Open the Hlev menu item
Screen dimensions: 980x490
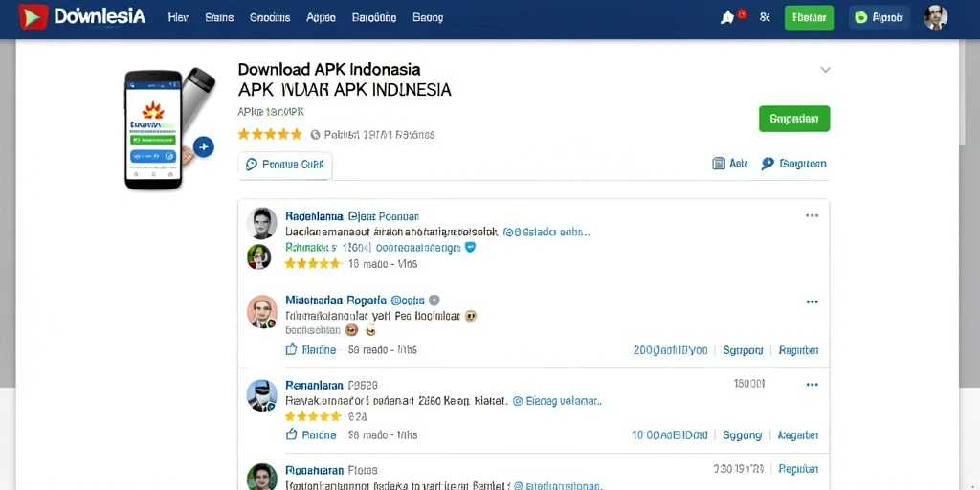click(178, 17)
